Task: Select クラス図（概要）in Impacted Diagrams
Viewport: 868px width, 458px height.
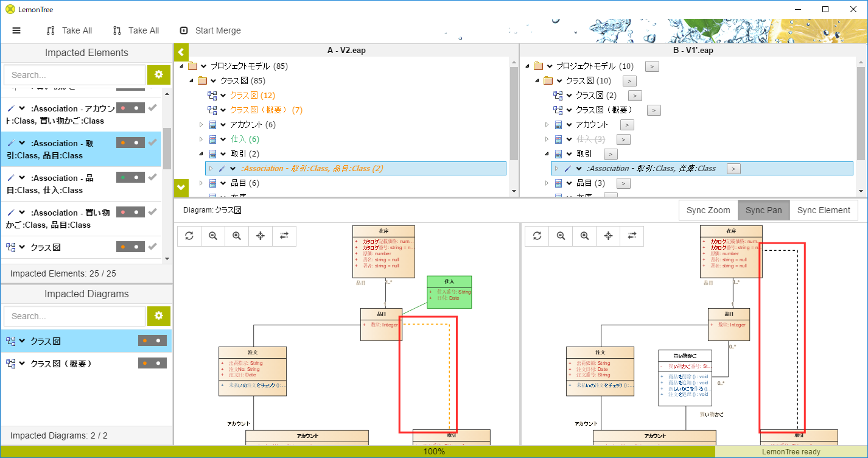Action: point(86,364)
